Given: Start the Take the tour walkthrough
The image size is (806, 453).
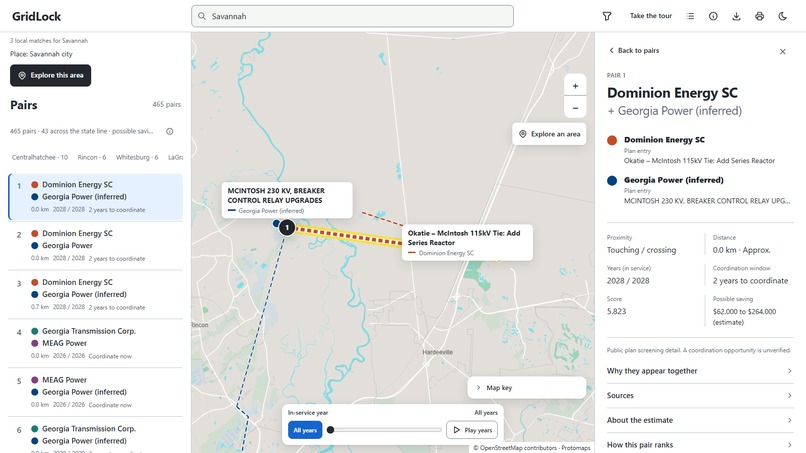Looking at the screenshot, I should (651, 16).
